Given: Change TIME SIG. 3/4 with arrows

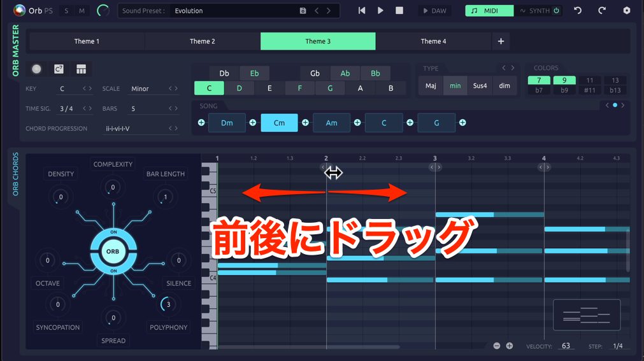Looking at the screenshot, I should click(87, 108).
